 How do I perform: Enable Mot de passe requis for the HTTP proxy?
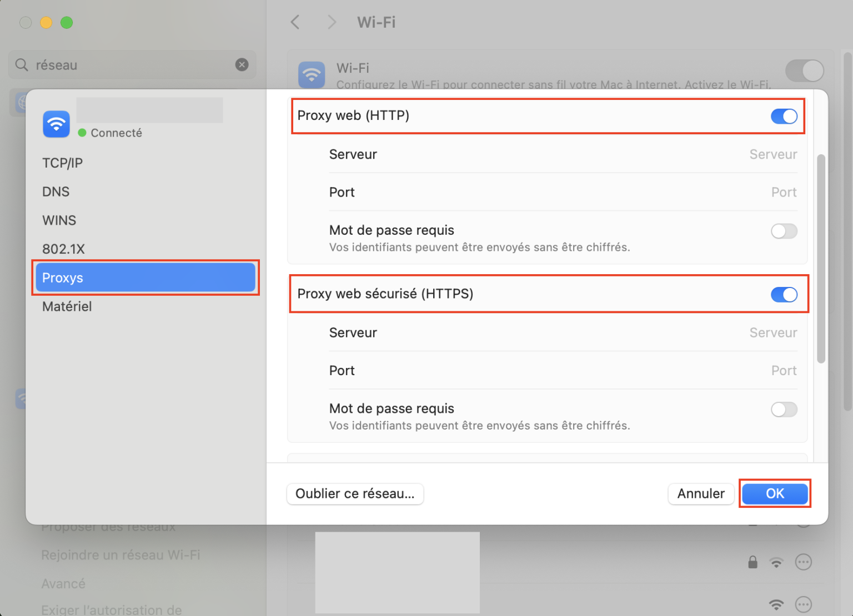784,231
